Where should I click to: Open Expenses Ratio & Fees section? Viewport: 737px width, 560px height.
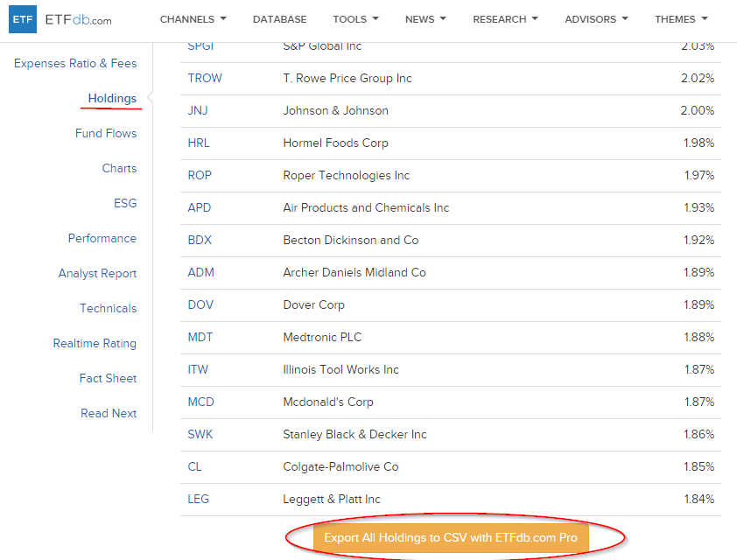point(75,63)
